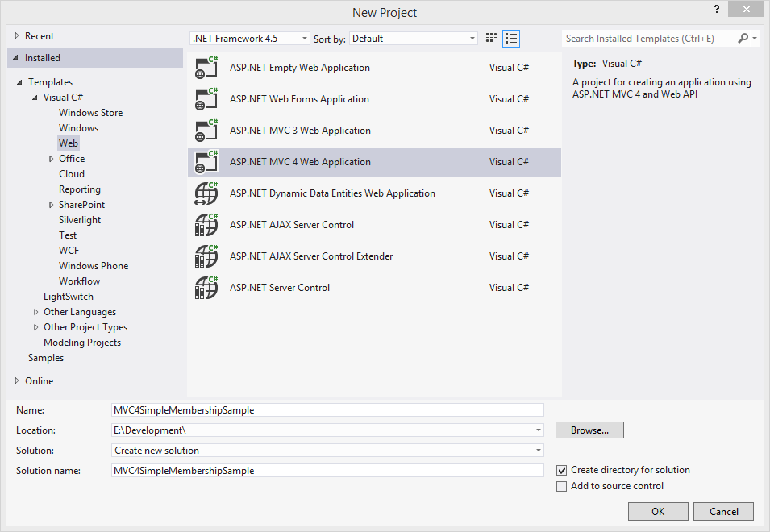Select the ASP.NET AJAX Server Control icon
This screenshot has height=532, width=770.
pyautogui.click(x=206, y=225)
